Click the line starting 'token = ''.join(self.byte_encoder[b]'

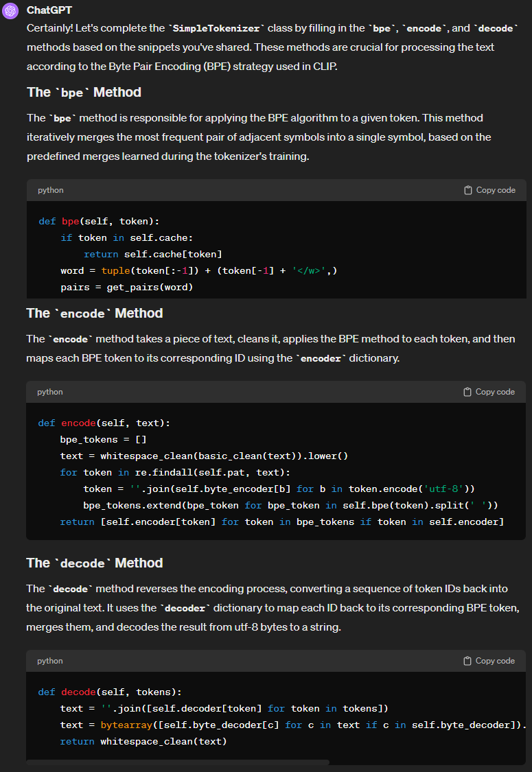pos(279,489)
